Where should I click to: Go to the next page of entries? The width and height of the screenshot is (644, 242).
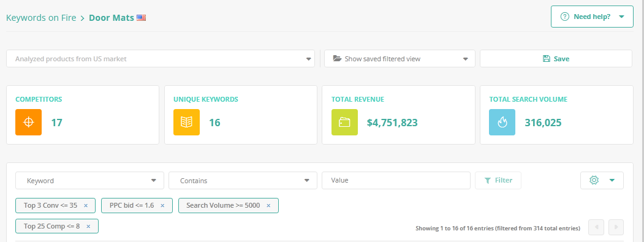pyautogui.click(x=616, y=227)
